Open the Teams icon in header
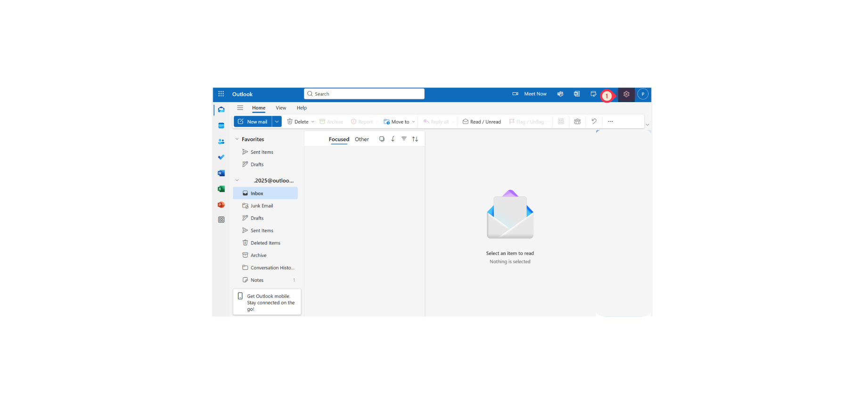868x403 pixels. (560, 94)
